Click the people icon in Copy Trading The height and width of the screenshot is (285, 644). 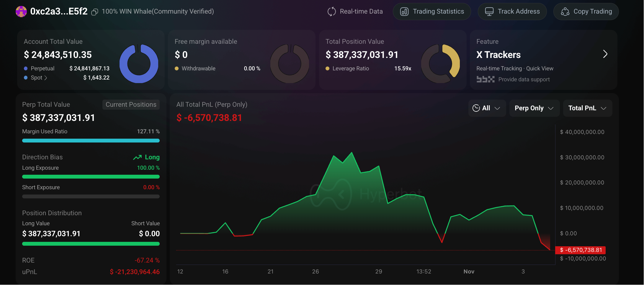tap(565, 12)
